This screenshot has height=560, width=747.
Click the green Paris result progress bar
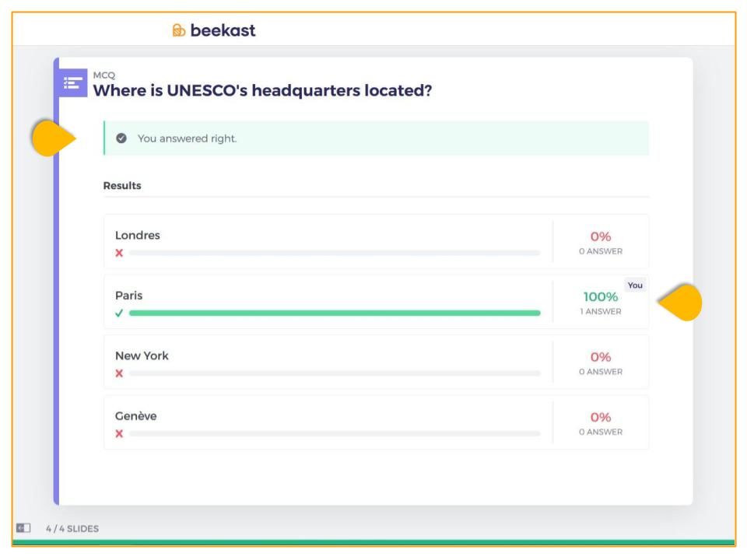pos(335,313)
